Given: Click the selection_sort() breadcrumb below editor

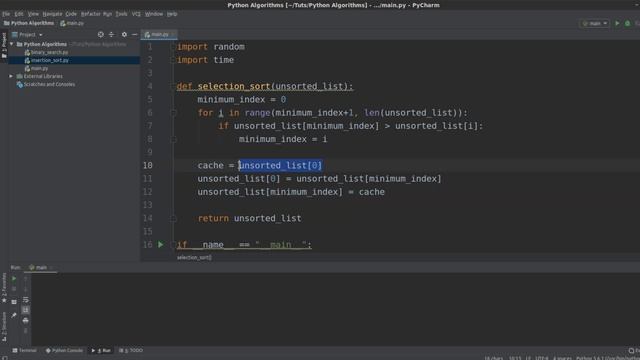Looking at the screenshot, I should tap(194, 258).
